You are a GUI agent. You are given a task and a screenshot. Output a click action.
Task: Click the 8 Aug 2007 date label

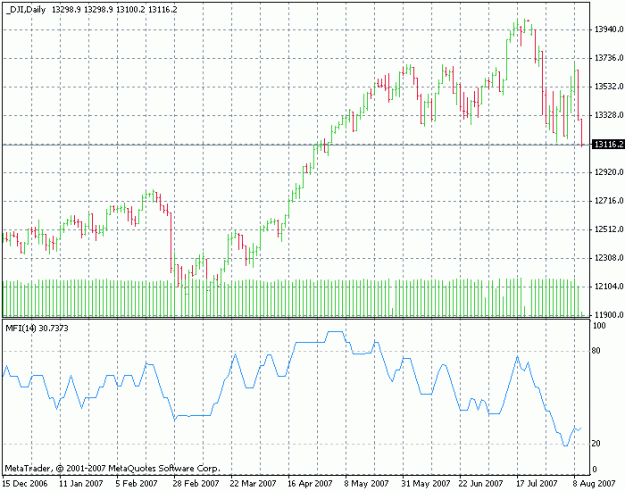click(594, 484)
